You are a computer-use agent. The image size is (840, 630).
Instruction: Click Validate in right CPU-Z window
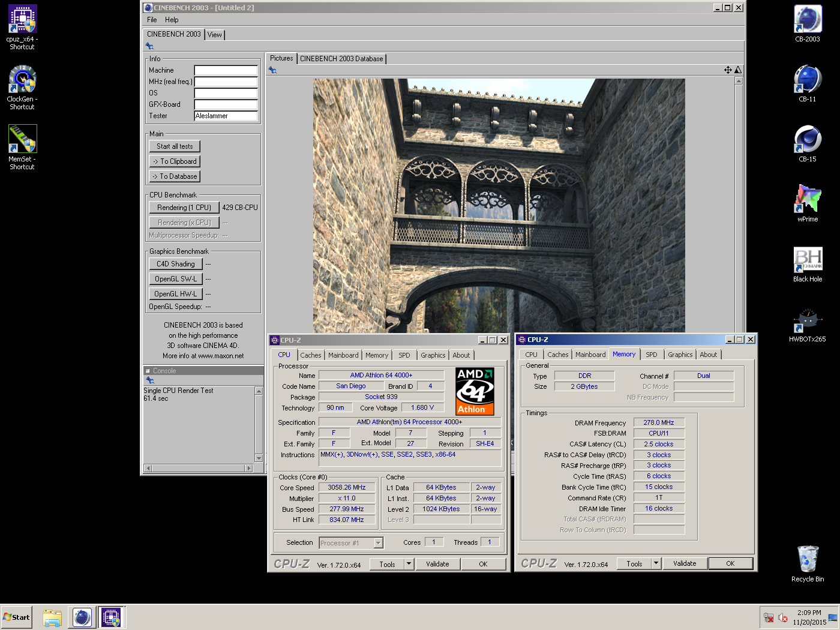pyautogui.click(x=685, y=563)
